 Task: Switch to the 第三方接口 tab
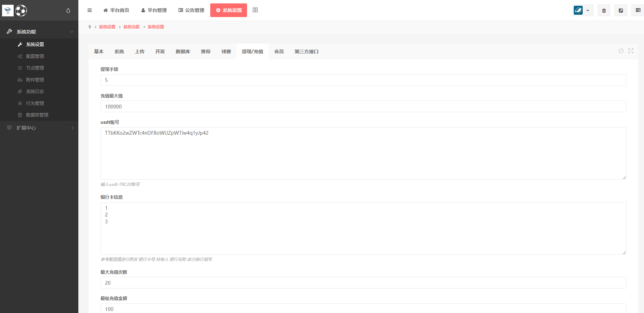[306, 51]
